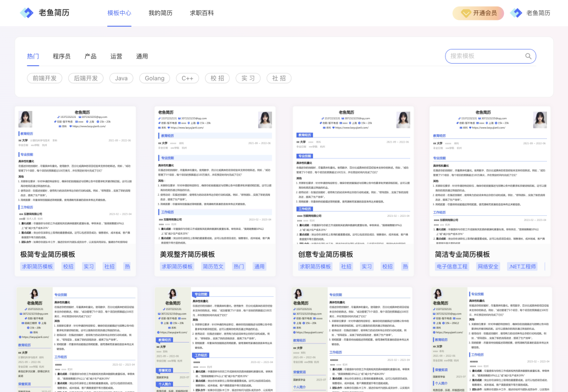Filter by 社招 pill tag

tap(279, 78)
